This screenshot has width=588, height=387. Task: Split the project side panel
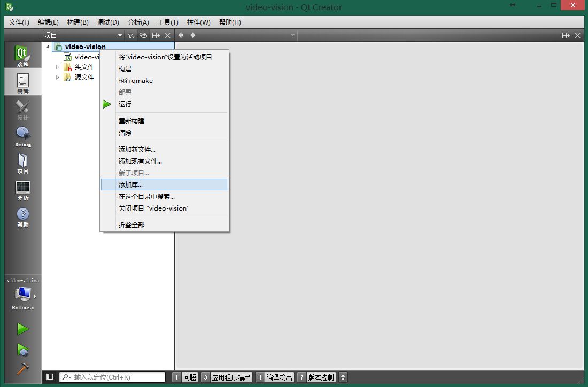click(156, 35)
